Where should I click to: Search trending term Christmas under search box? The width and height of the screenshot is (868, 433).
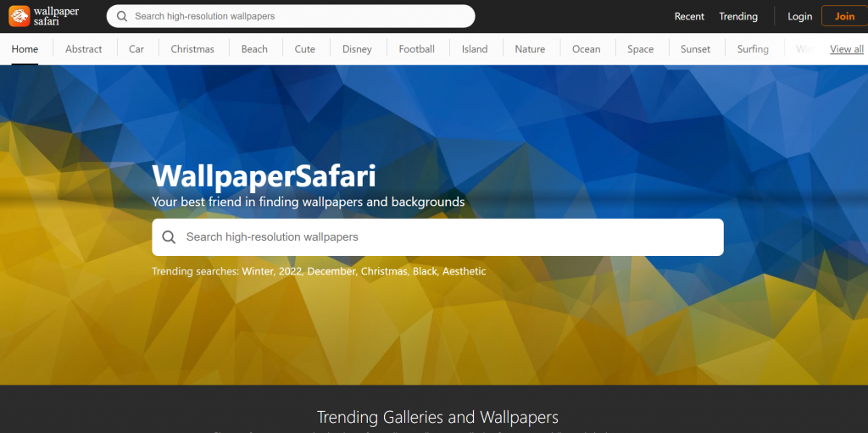tap(385, 271)
